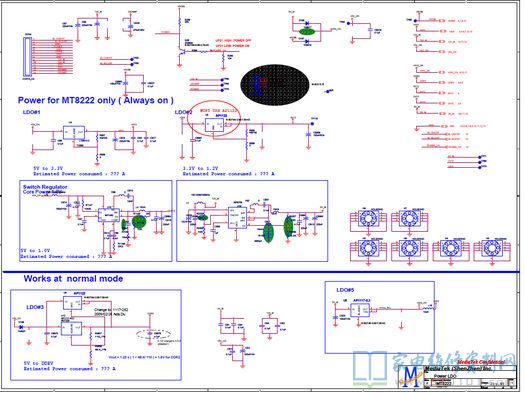Click the "3.3V to 1.2V" note under LDO#2
Viewport: 525px width, 393px height.
tap(200, 168)
